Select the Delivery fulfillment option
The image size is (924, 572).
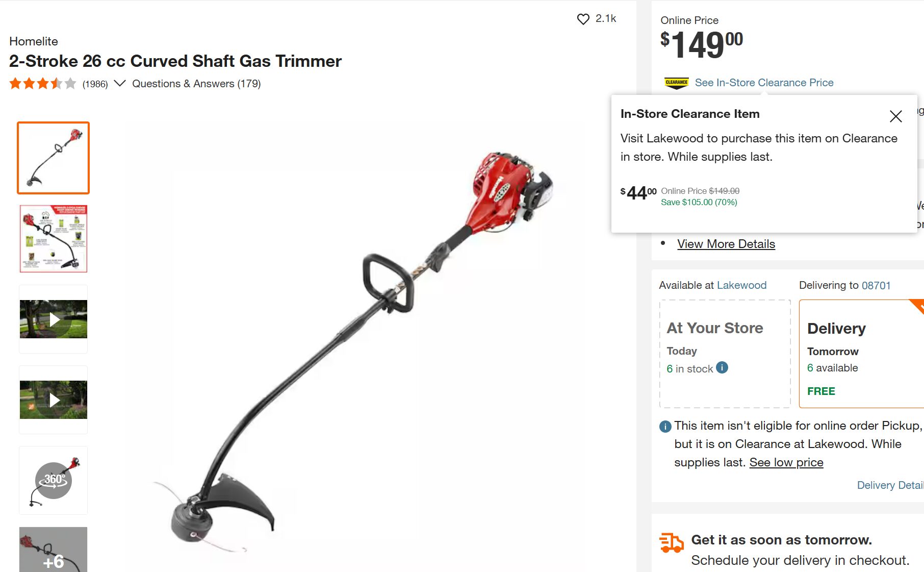(861, 354)
